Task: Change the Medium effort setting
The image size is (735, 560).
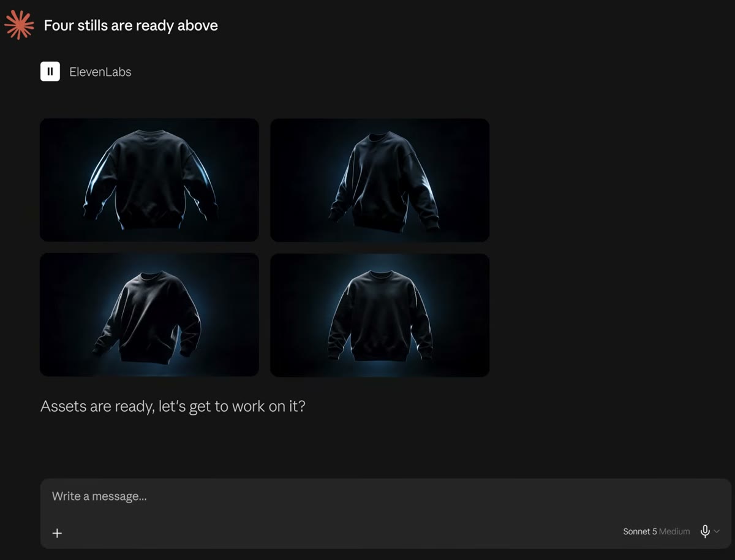Action: click(674, 531)
